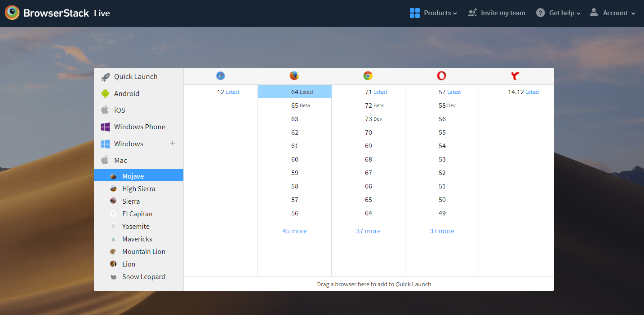Launch Chrome version 70
The height and width of the screenshot is (315, 644).
369,132
